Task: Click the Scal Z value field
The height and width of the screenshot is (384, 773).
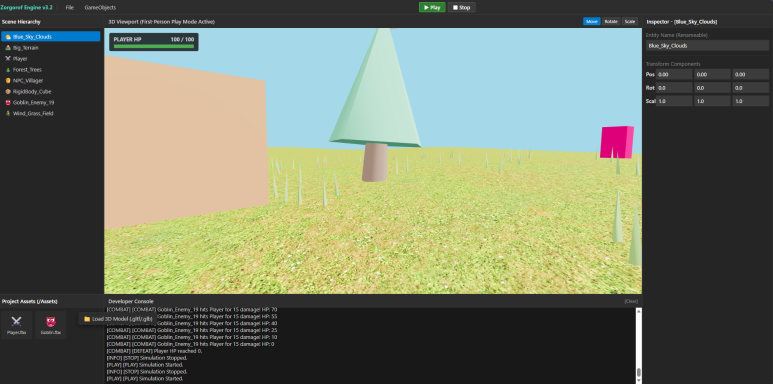Action: point(750,101)
